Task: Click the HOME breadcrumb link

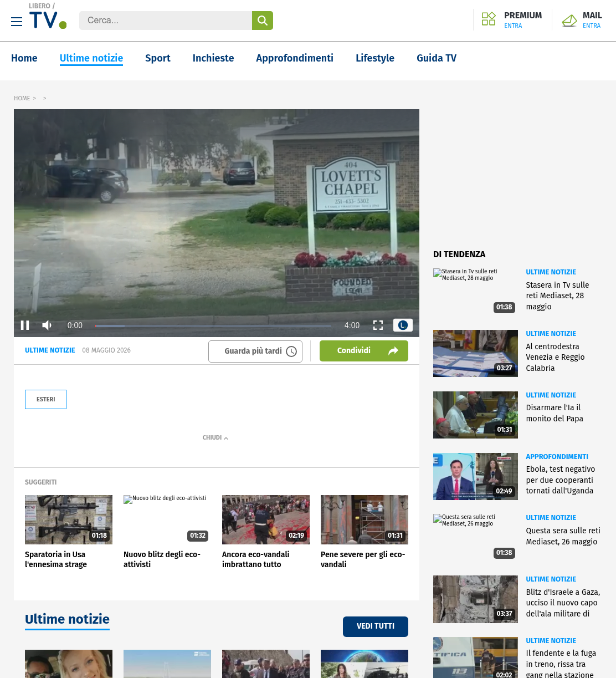Action: coord(22,99)
